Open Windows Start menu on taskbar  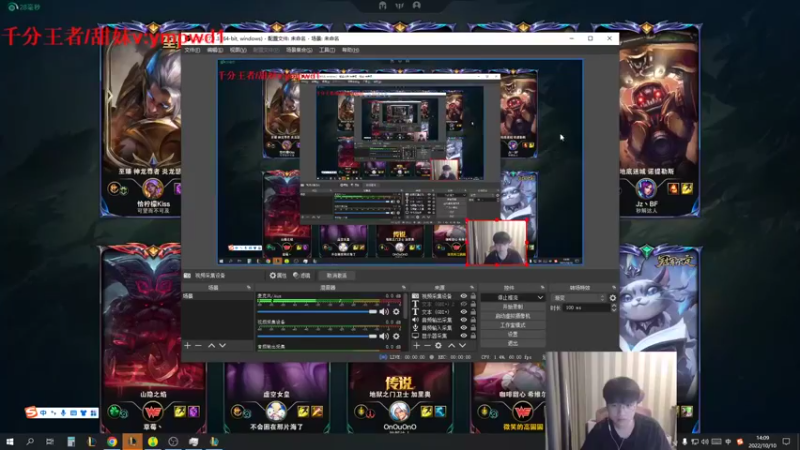point(10,441)
